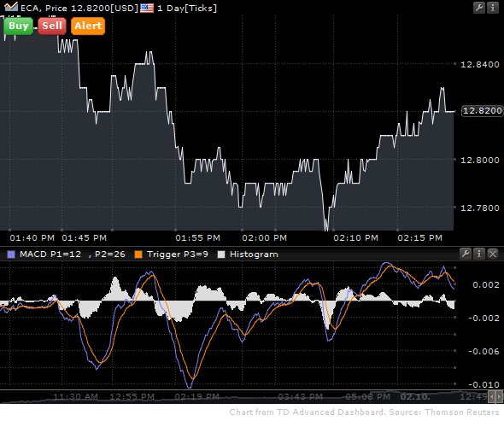Click the US flag currency icon
Viewport: 504px width, 421px height.
pyautogui.click(x=147, y=8)
